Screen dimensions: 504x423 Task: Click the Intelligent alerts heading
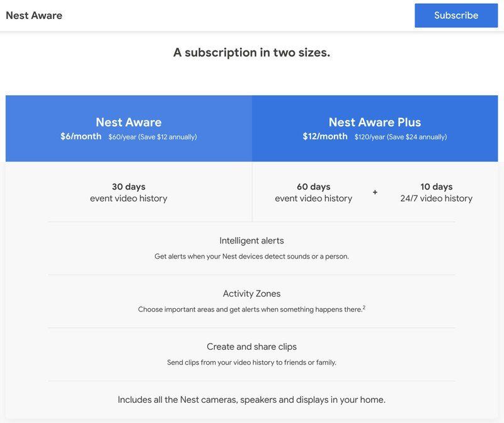coord(253,241)
